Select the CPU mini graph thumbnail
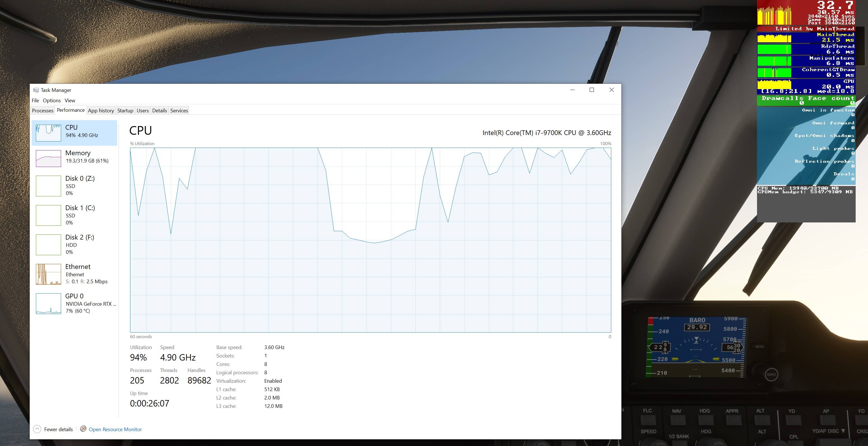Image resolution: width=868 pixels, height=446 pixels. [x=48, y=133]
